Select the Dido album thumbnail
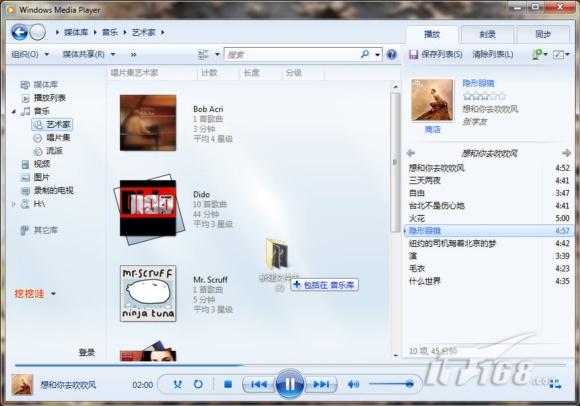The width and height of the screenshot is (580, 406). (148, 209)
